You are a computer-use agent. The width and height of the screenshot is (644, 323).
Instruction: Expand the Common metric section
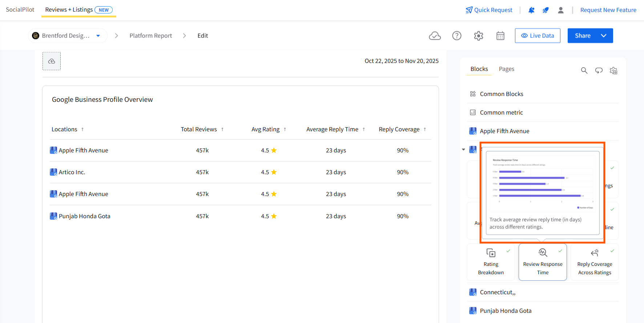point(543,112)
